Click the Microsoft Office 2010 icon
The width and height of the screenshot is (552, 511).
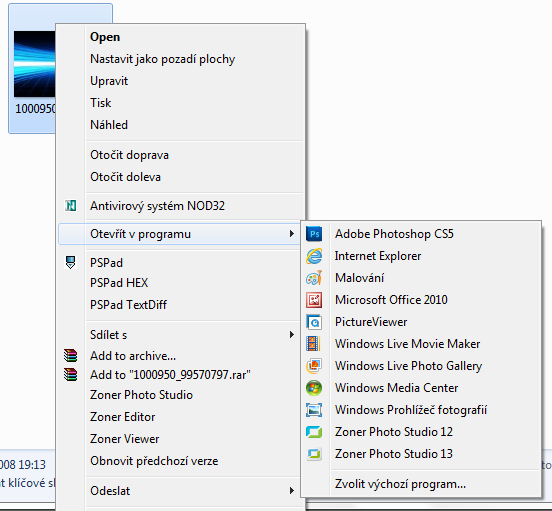(314, 300)
